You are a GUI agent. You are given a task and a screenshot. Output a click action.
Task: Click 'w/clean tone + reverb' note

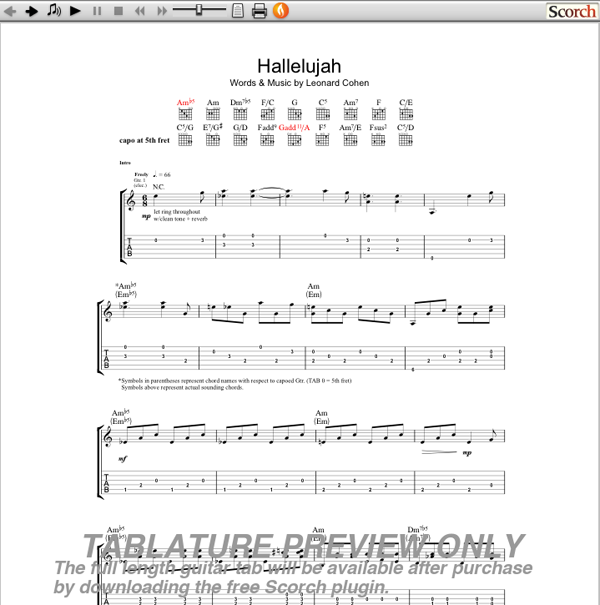(x=180, y=219)
